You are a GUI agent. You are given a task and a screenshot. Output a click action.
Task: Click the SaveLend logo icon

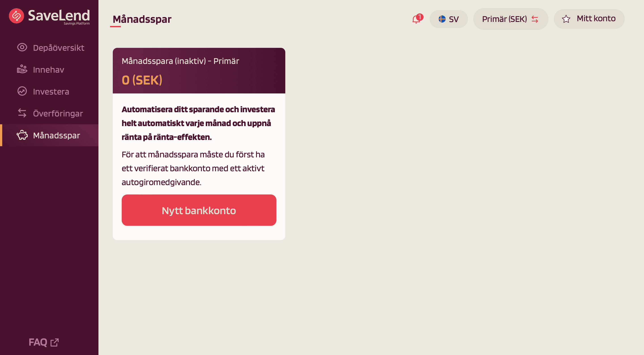click(17, 16)
